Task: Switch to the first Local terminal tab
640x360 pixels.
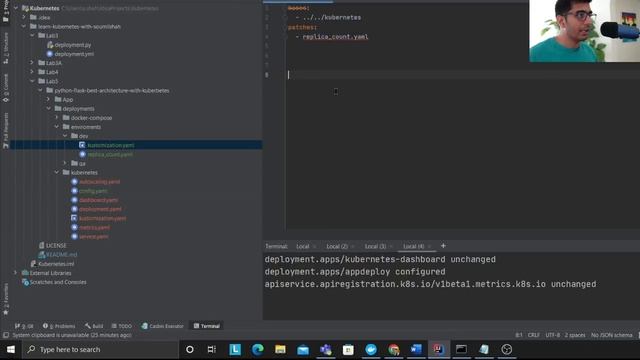Action: click(302, 247)
